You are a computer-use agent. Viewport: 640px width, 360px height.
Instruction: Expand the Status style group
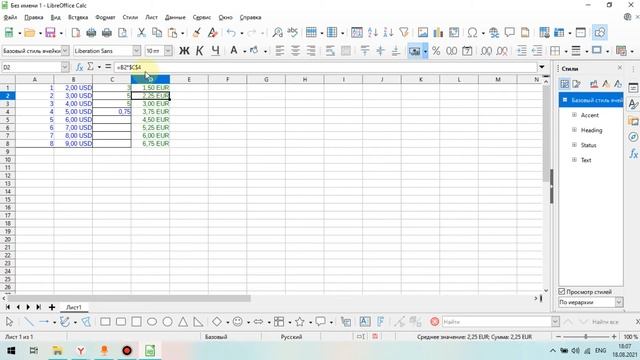(574, 145)
